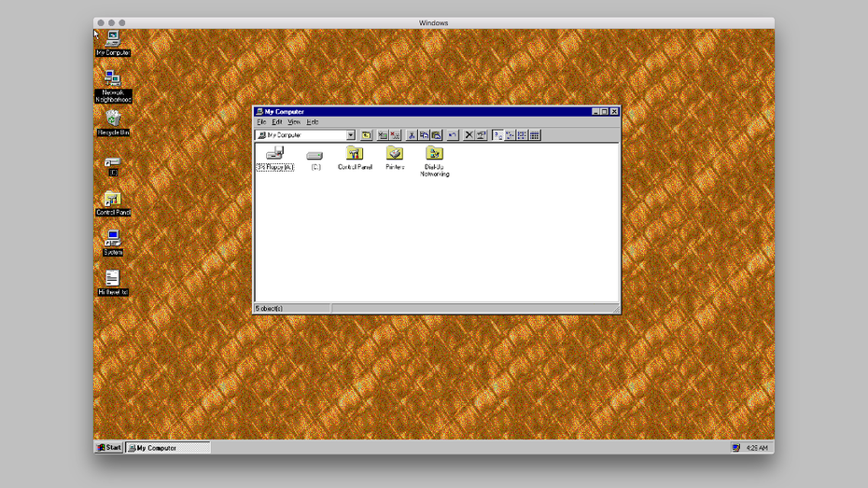Image resolution: width=868 pixels, height=488 pixels.
Task: Click the Disconnect Network Drive toolbar icon
Action: [395, 135]
